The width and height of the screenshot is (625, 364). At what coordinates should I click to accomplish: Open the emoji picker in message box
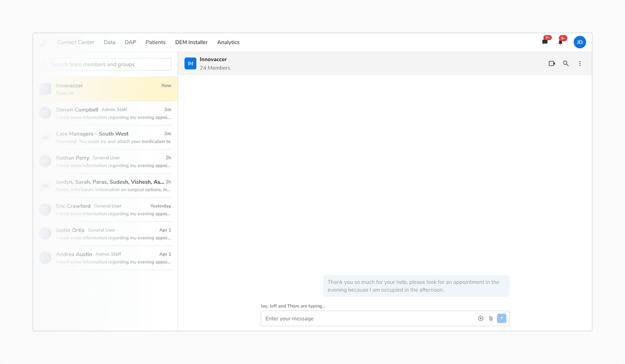click(x=481, y=318)
